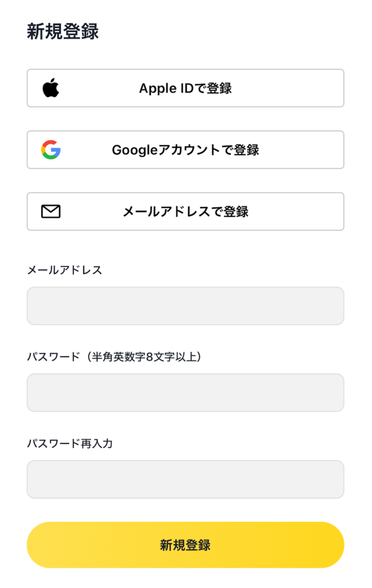The image size is (372, 588).
Task: Click the メールアドレス field label
Action: pos(64,270)
